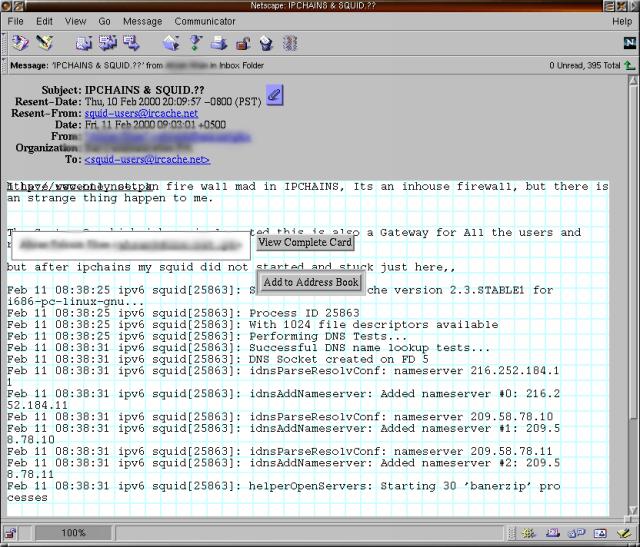Screen dimensions: 640x547
Task: Click the green up-arrow message center icon
Action: coord(630,65)
